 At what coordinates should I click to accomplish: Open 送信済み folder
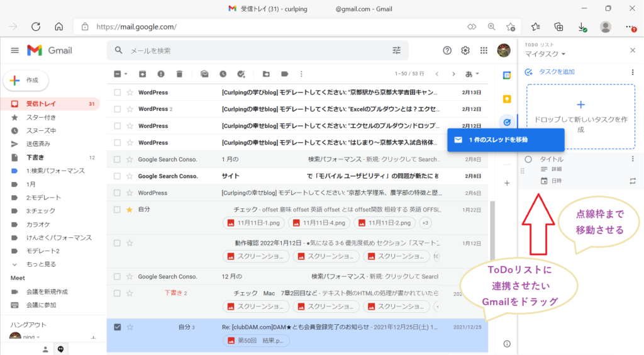pos(50,144)
